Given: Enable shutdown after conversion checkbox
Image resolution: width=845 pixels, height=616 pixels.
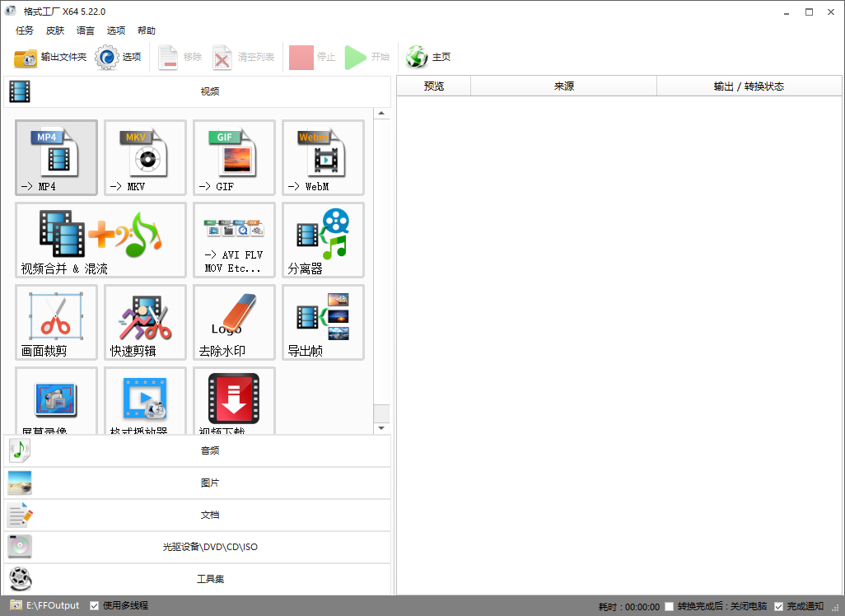Looking at the screenshot, I should point(670,607).
